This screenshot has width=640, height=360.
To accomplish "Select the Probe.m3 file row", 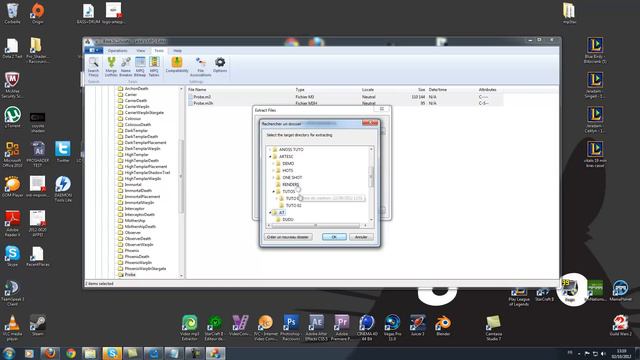I will 345,97.
